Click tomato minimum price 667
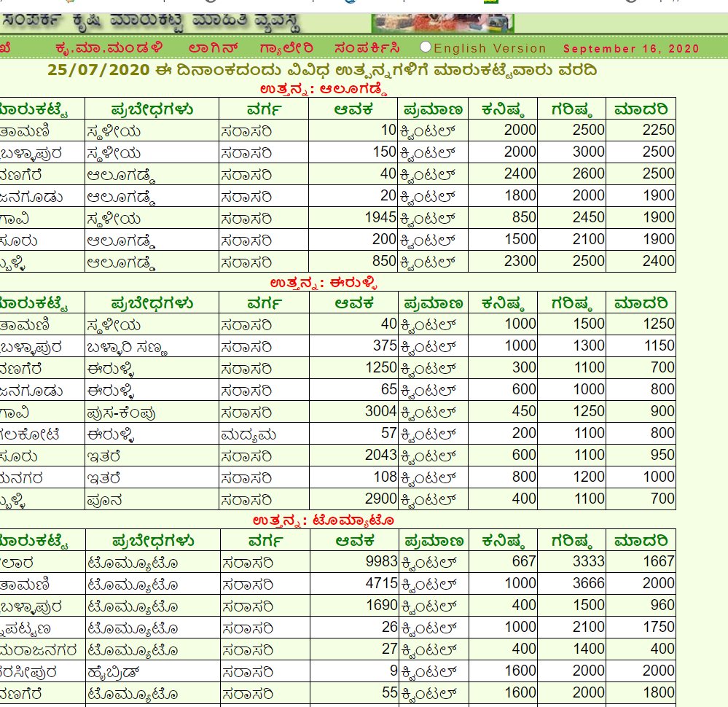The height and width of the screenshot is (707, 728). pyautogui.click(x=524, y=561)
